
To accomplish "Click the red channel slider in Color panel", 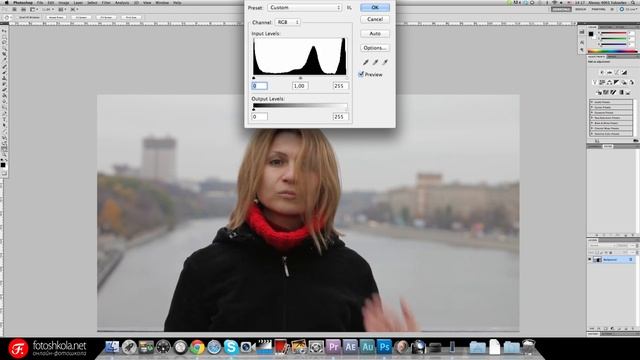I will pyautogui.click(x=614, y=33).
